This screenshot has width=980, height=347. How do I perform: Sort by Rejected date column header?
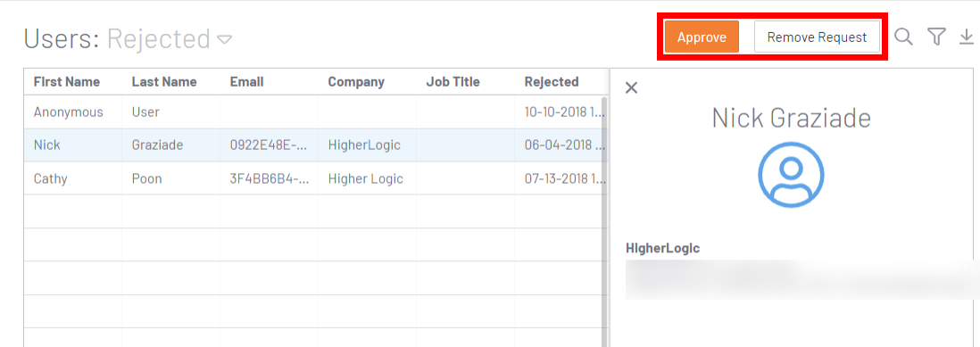click(x=552, y=82)
